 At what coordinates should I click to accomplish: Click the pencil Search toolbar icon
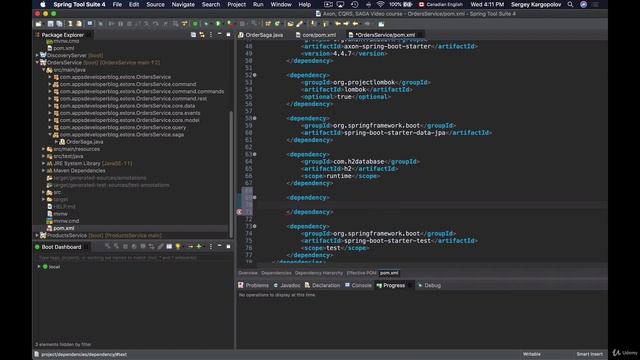pos(300,24)
